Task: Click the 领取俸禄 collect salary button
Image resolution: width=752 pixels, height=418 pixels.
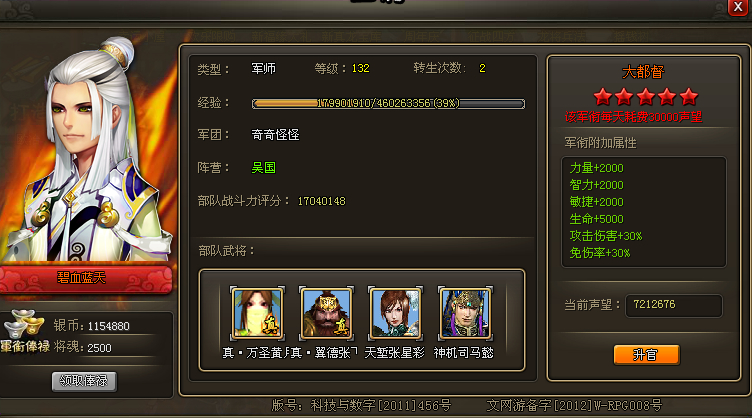Action: point(84,382)
